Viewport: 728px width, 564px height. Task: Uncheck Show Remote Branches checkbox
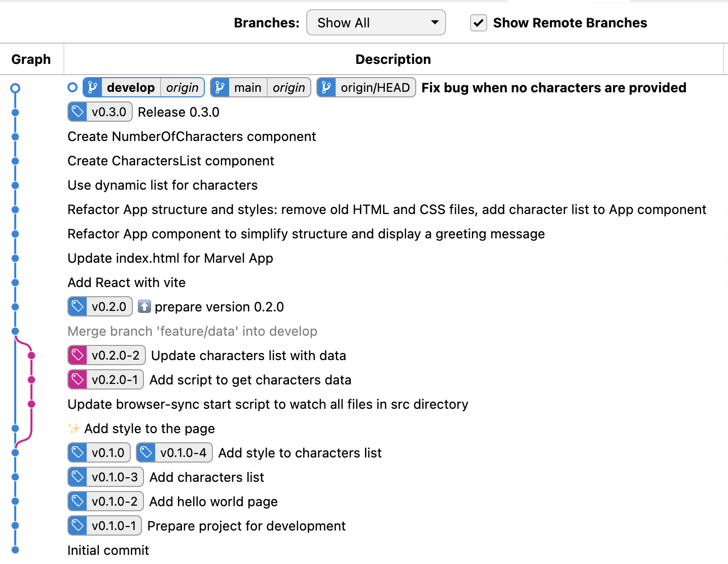click(x=478, y=23)
